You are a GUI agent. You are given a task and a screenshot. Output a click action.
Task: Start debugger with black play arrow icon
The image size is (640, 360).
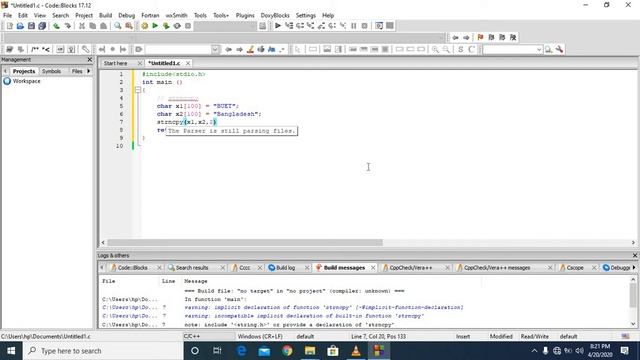pyautogui.click(x=278, y=26)
